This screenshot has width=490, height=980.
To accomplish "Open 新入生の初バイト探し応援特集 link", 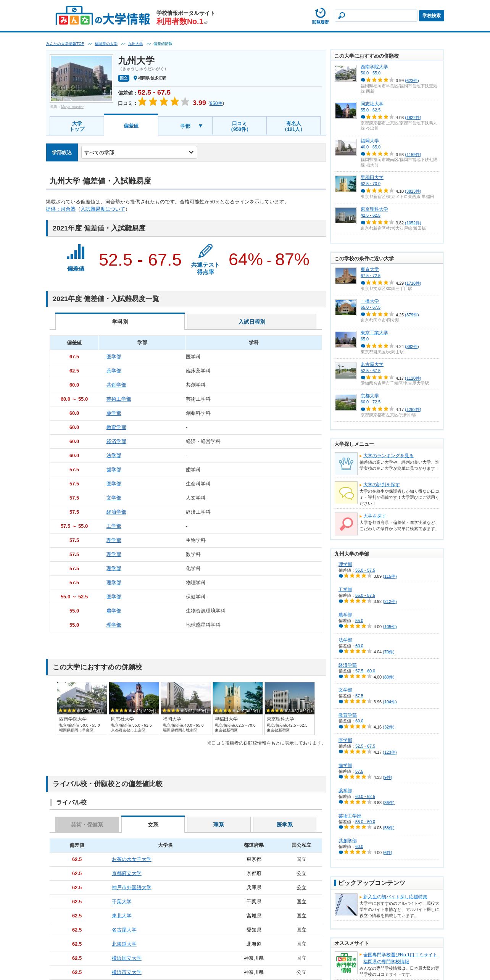I will [395, 897].
